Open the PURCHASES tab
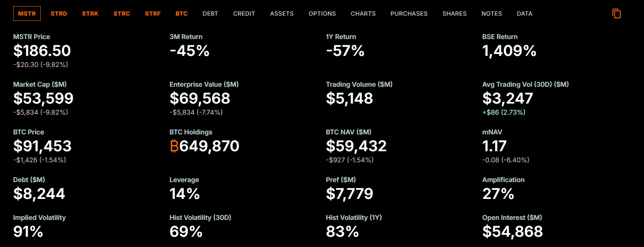Screen dimensions: 644x247 (x=409, y=14)
